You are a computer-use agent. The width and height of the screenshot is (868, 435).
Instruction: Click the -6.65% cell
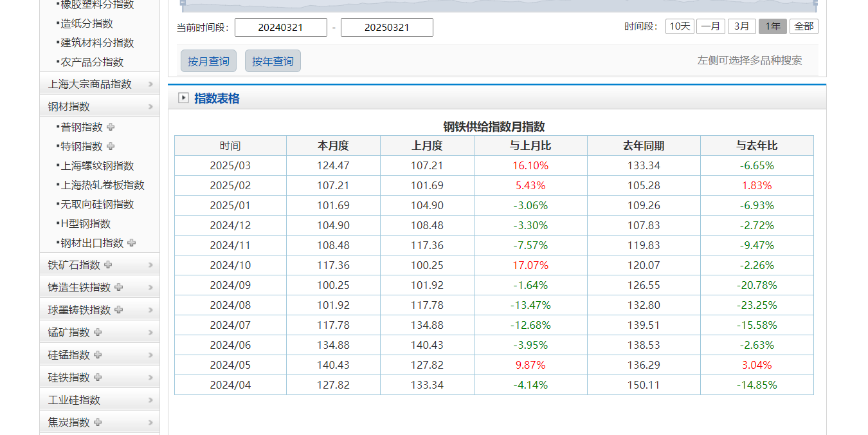757,165
